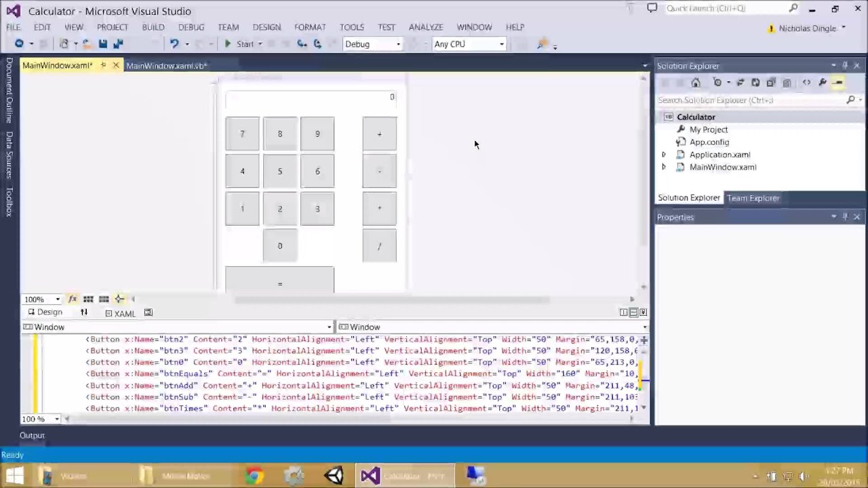Toggle Preview Selected Items highlighted icon

tap(838, 83)
